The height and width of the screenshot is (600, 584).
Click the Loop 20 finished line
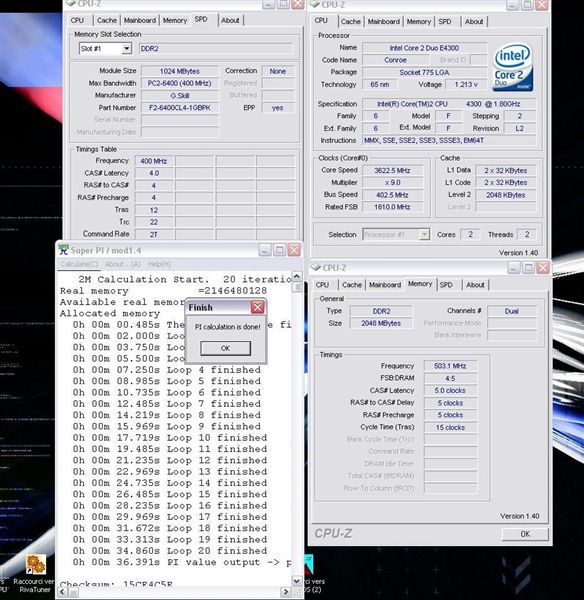tap(170, 551)
